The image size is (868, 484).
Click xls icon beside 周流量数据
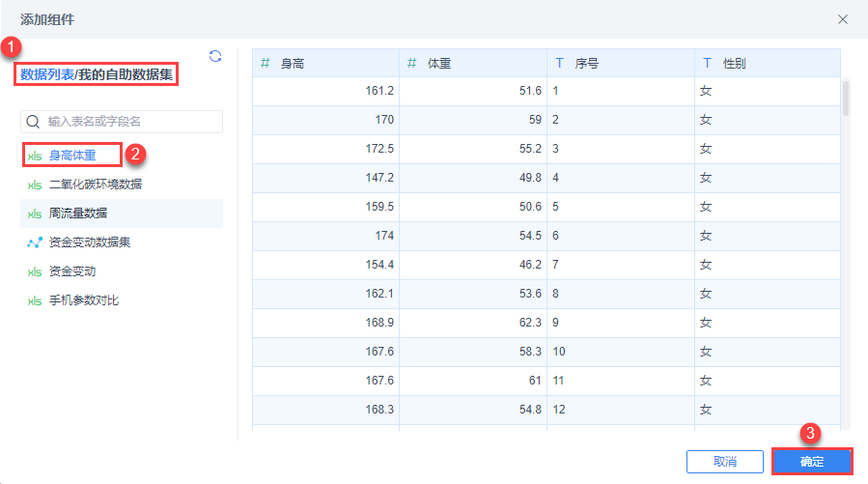coord(35,214)
